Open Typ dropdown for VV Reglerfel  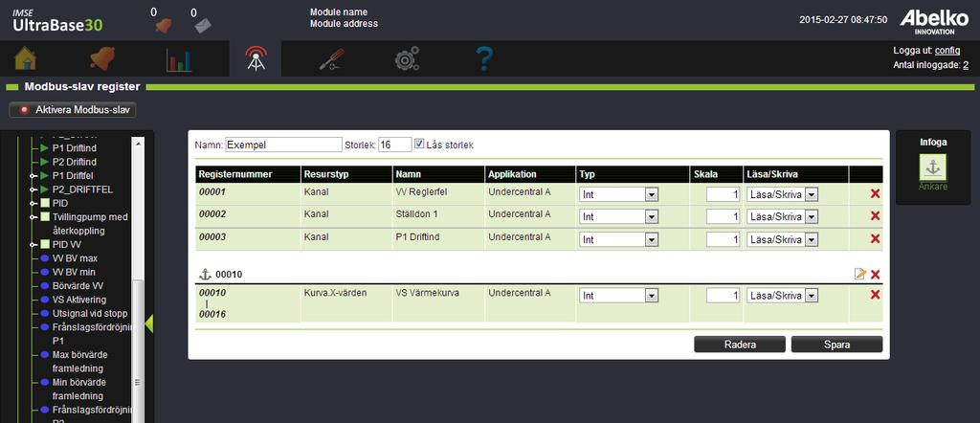click(619, 194)
